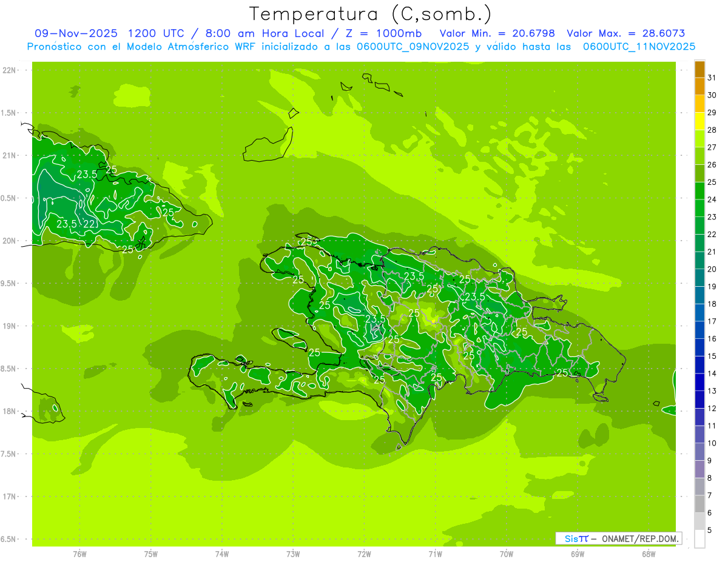Click the "19N" latitude axis label

(x=8, y=326)
